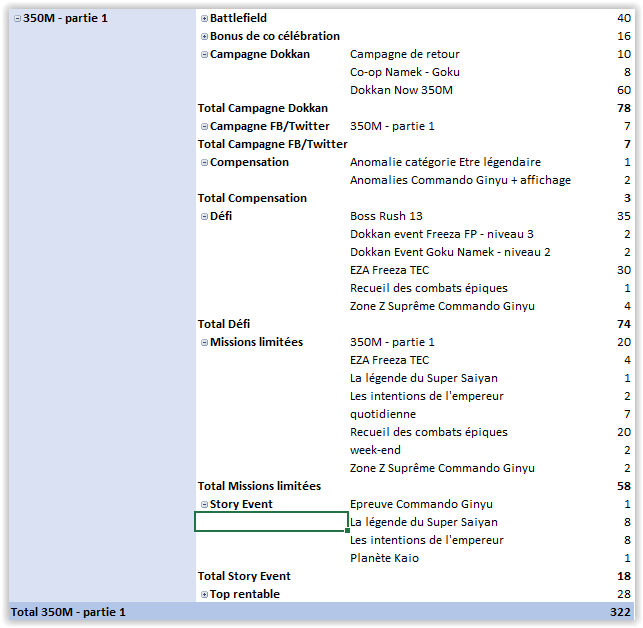This screenshot has height=628, width=643.
Task: Select the Boss Rush 13 cell
Action: 386,216
